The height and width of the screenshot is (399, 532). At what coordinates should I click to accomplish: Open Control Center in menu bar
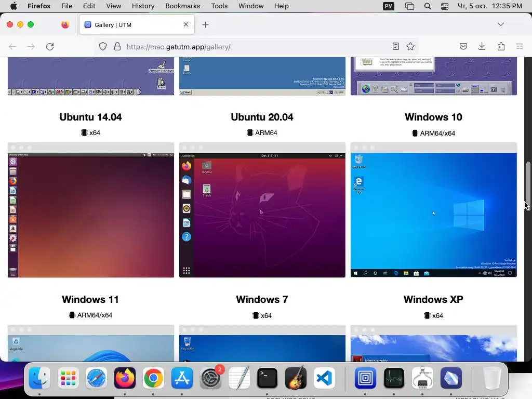445,6
